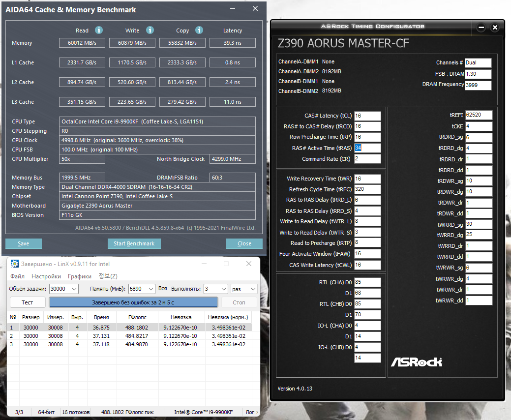This screenshot has height=420, width=511.
Task: Click the Memory Type DDR4-4000 value
Action: 157,187
